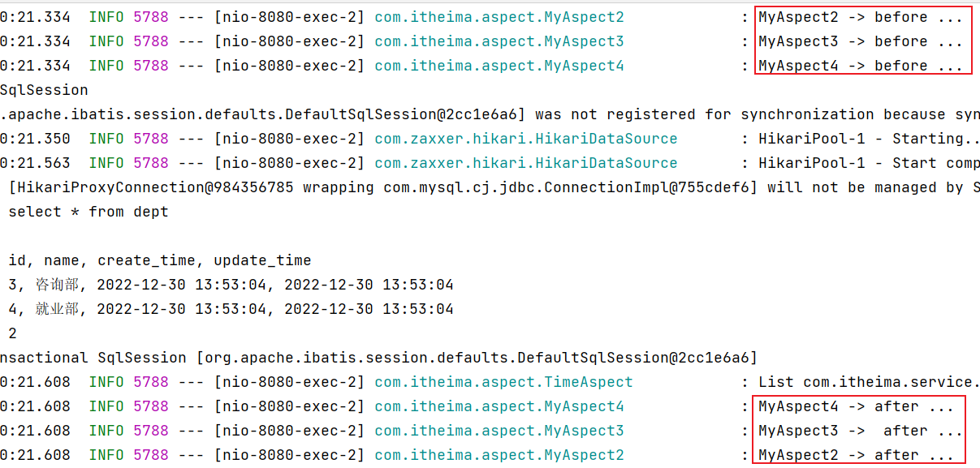
Task: Click the 'HikariPool-1 - Starting' message
Action: [869, 139]
